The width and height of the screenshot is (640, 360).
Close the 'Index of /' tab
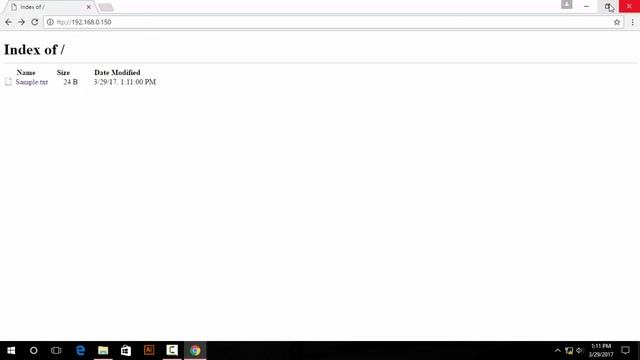tap(89, 7)
